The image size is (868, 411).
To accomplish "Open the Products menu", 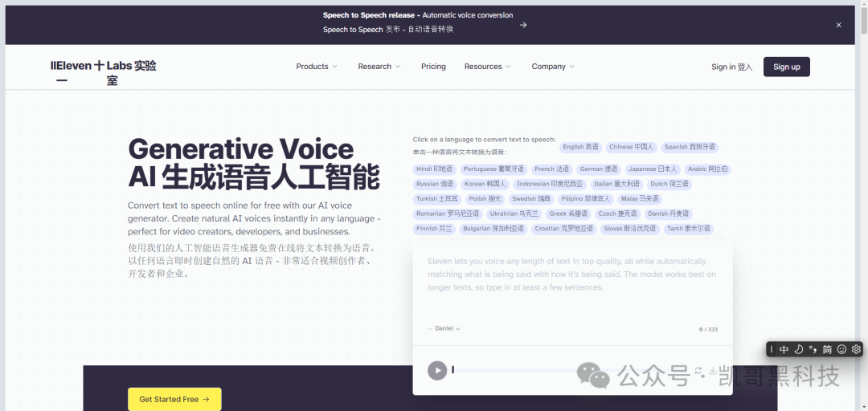I will coord(317,67).
